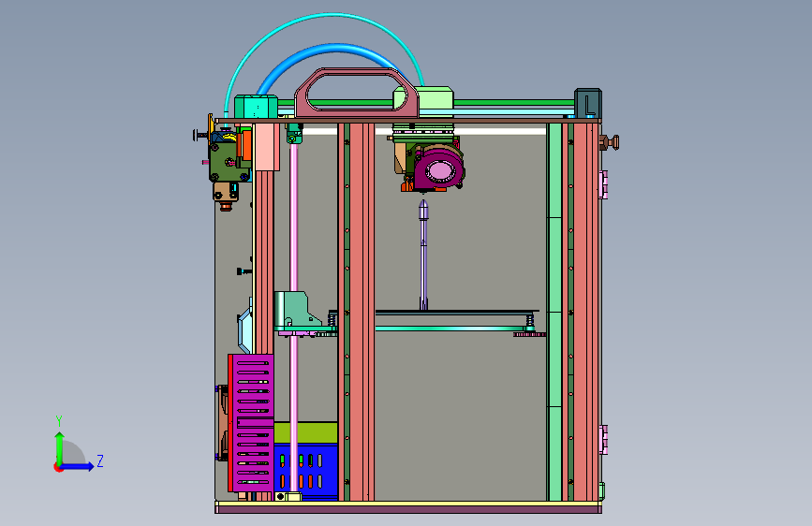This screenshot has width=812, height=526.
Task: Select the magenta print head blower fan
Action: coord(439,168)
